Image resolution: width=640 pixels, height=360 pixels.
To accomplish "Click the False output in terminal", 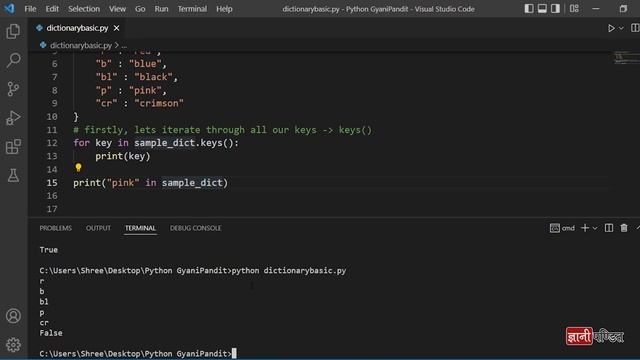I will click(51, 333).
